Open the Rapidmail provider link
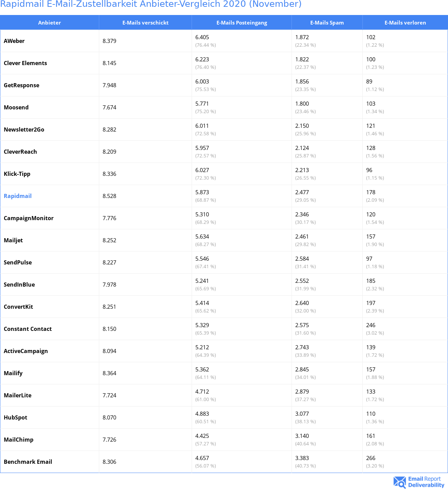 pyautogui.click(x=18, y=196)
